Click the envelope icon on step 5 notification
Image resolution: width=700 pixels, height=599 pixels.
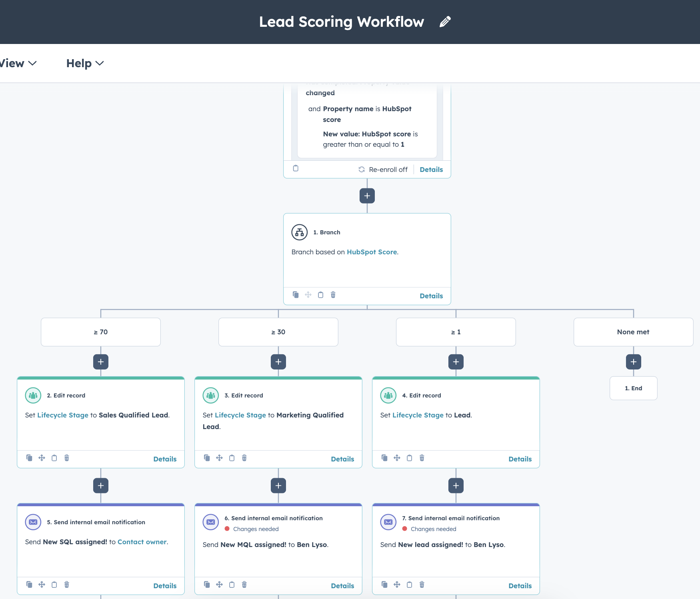tap(33, 522)
